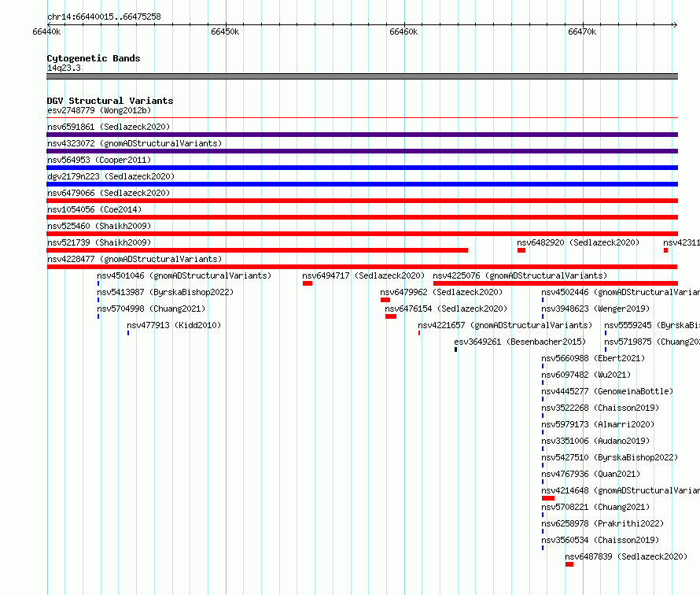Open nsv1054056 (Coe2014) label
Image resolution: width=700 pixels, height=595 pixels.
click(94, 209)
